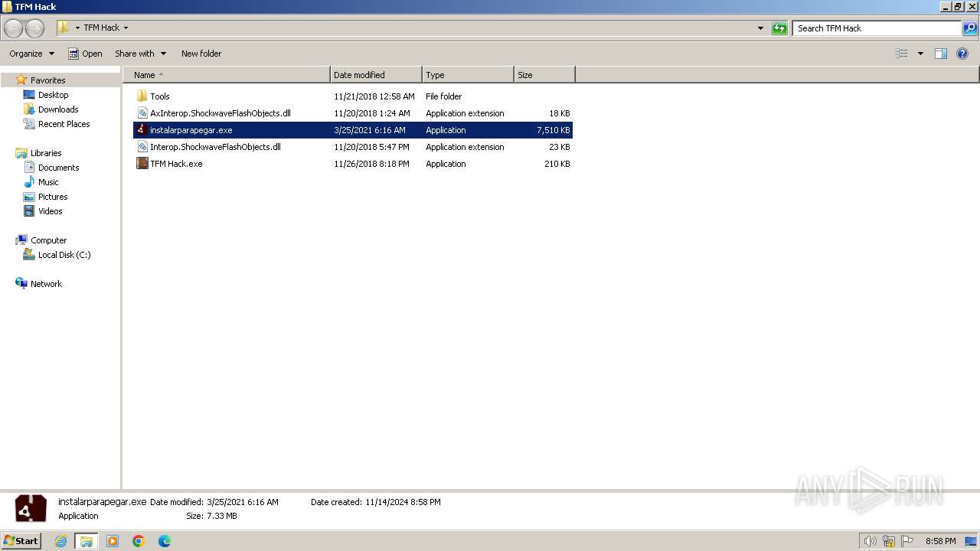Open Recent Places in Favorites
The width and height of the screenshot is (980, 551).
pos(64,124)
